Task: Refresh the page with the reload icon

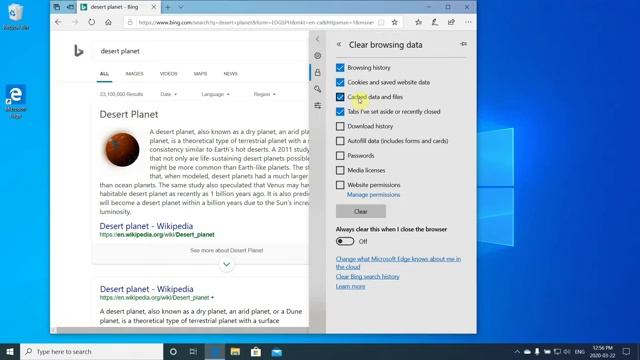Action: (91, 22)
